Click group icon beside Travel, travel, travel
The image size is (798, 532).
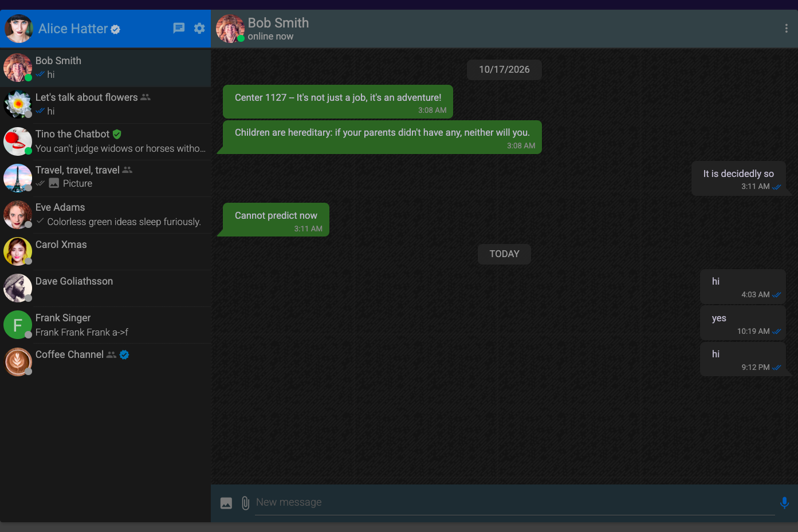(127, 170)
